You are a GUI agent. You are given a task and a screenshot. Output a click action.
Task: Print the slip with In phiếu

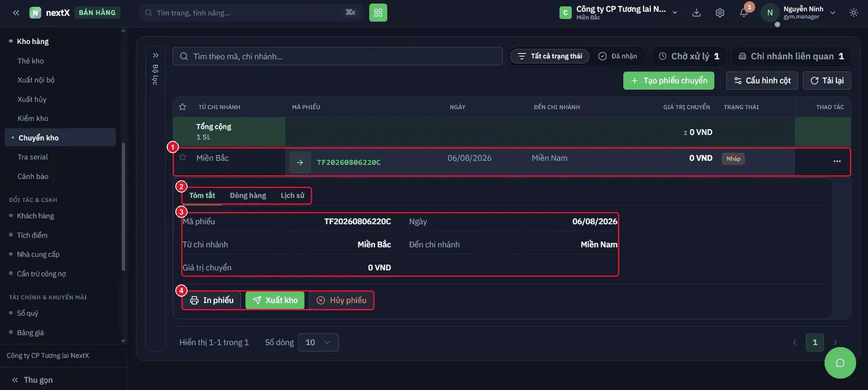[x=212, y=300]
